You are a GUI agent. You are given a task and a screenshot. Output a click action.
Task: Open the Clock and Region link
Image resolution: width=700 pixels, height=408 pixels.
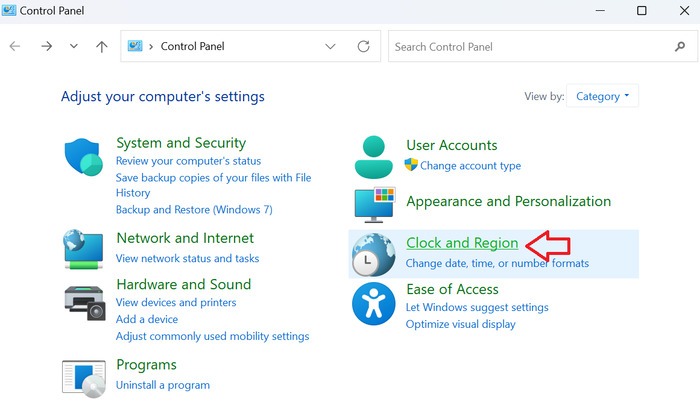click(x=461, y=243)
